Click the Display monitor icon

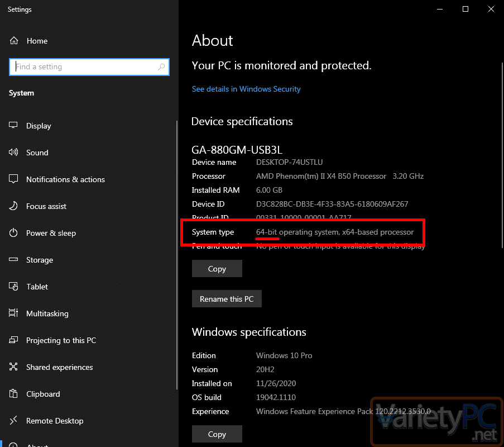13,125
